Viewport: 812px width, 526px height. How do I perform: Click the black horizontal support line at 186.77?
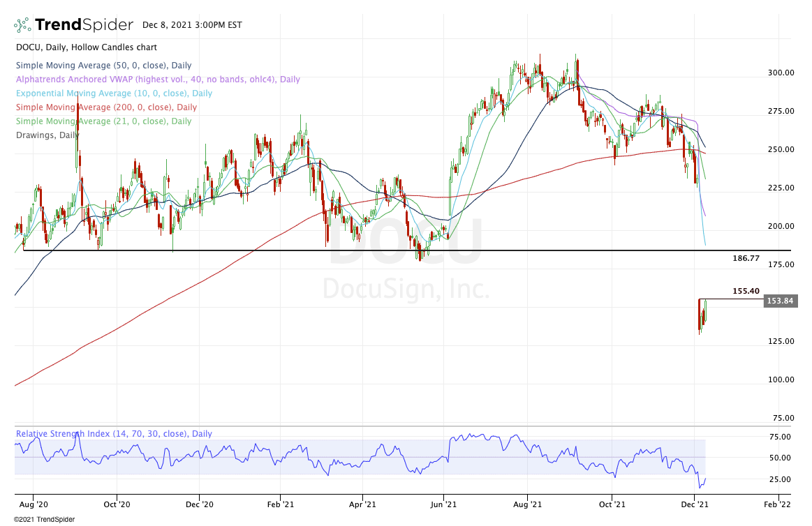407,251
